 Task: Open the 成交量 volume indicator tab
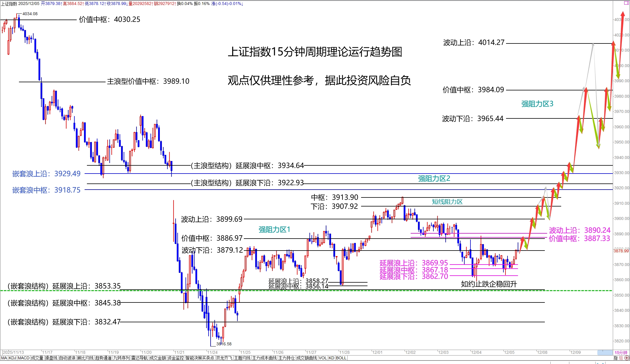[37, 358]
